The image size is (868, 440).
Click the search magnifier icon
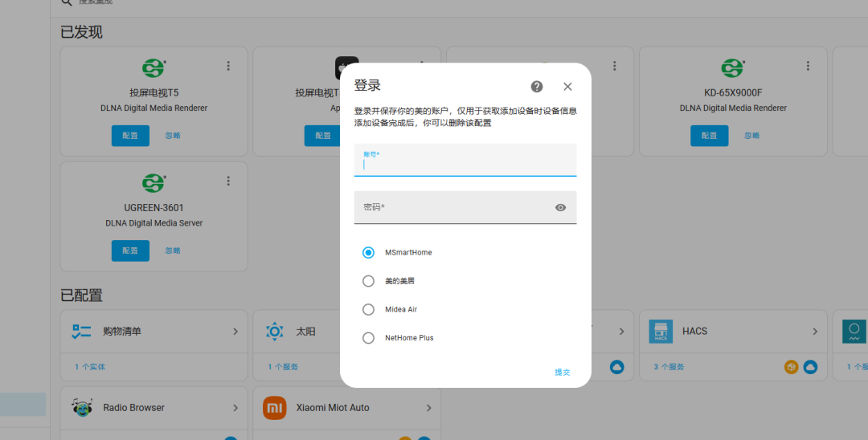point(67,2)
